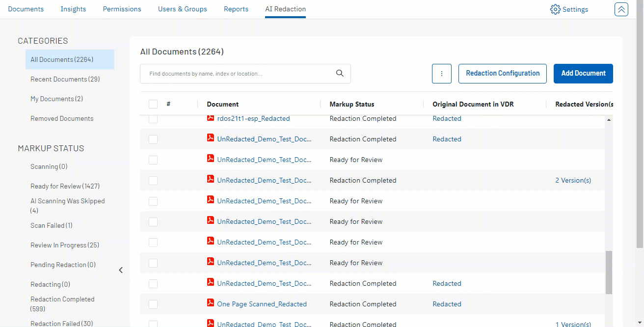
Task: Click the magnifier search icon
Action: click(x=340, y=73)
